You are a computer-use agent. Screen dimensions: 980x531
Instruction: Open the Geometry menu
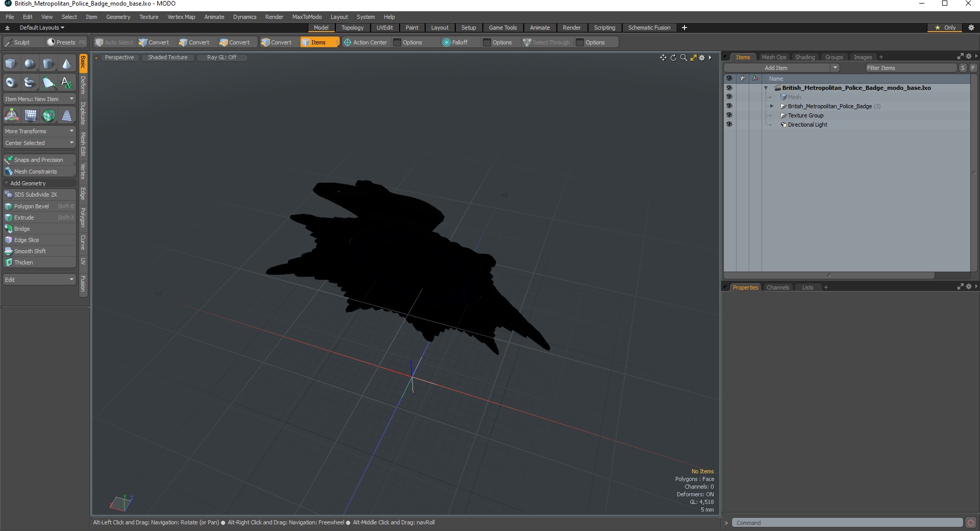(118, 17)
